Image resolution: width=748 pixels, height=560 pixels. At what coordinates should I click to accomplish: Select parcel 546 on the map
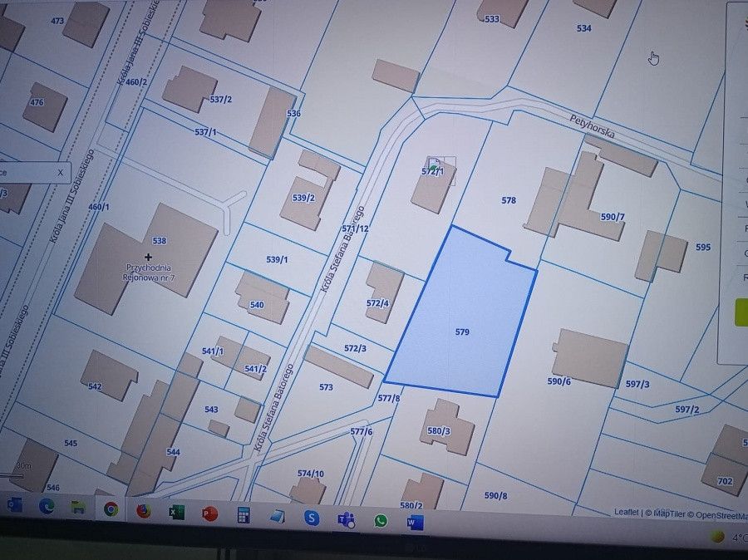[x=53, y=488]
